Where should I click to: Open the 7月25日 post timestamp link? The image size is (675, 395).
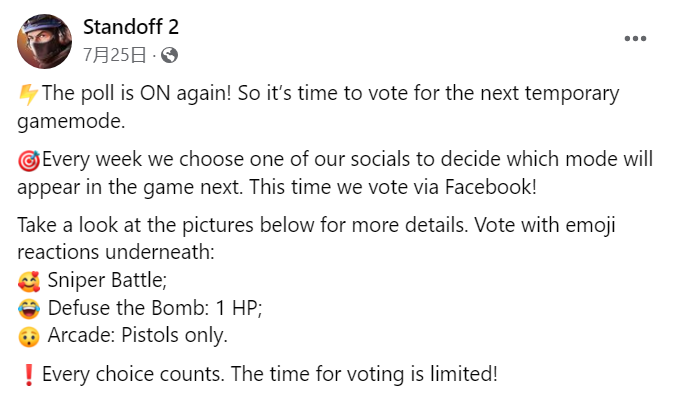click(115, 55)
